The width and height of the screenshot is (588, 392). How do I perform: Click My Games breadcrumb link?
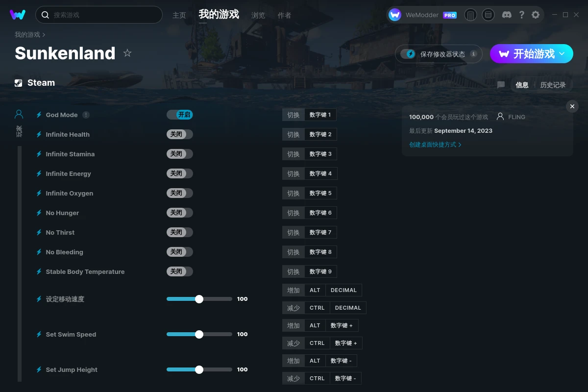pos(27,35)
